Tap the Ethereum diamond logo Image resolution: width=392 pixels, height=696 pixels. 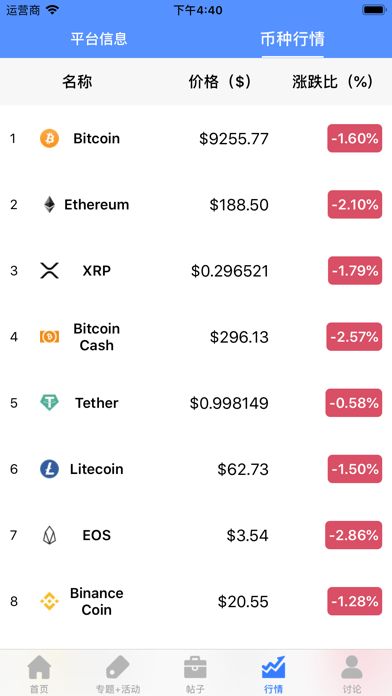(x=49, y=205)
